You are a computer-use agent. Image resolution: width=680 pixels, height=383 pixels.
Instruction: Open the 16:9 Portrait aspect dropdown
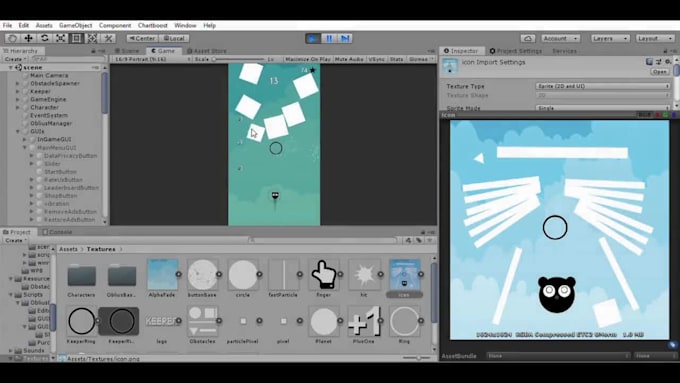[152, 59]
